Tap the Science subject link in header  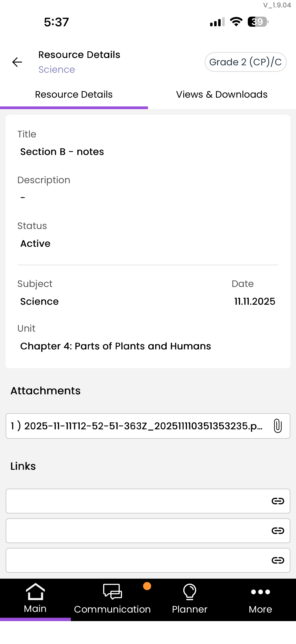coord(57,70)
